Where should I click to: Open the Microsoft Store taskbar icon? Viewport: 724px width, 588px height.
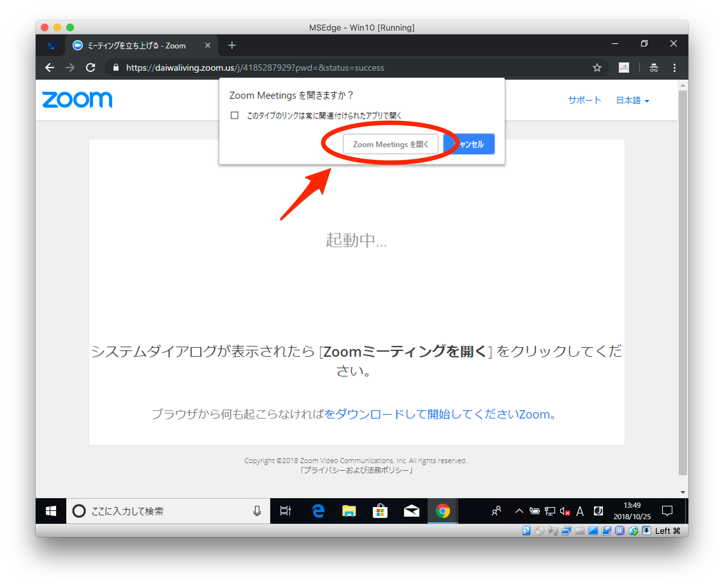tap(380, 511)
